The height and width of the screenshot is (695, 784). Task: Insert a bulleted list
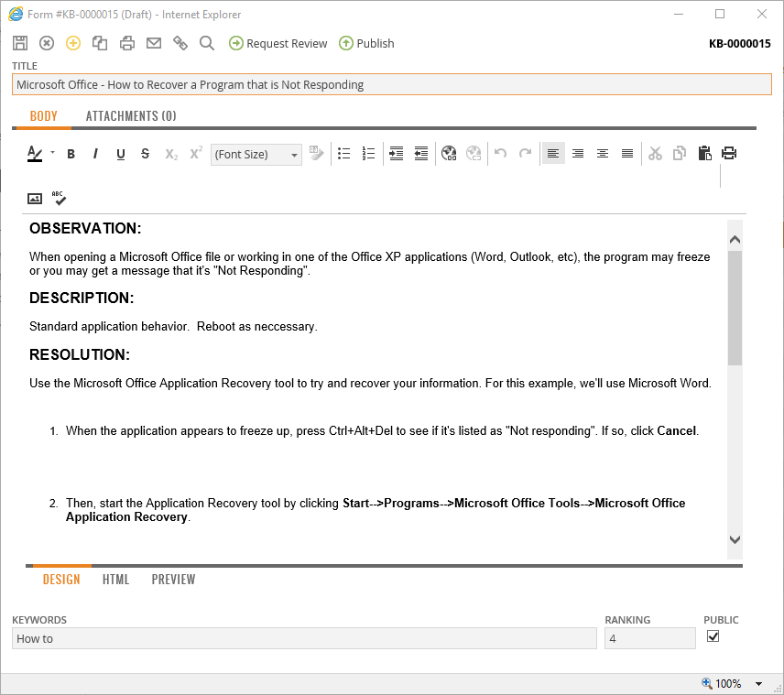click(344, 154)
